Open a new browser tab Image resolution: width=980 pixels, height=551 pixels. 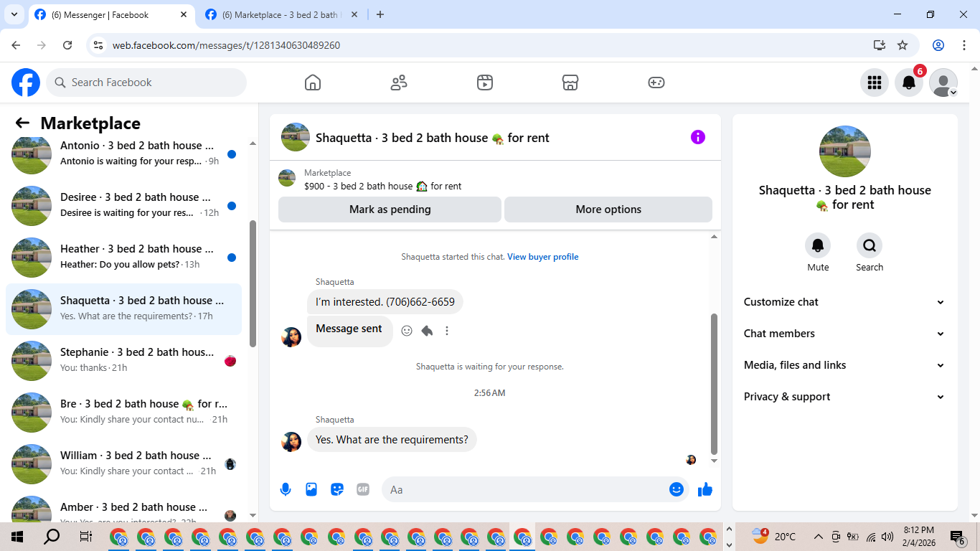(380, 14)
